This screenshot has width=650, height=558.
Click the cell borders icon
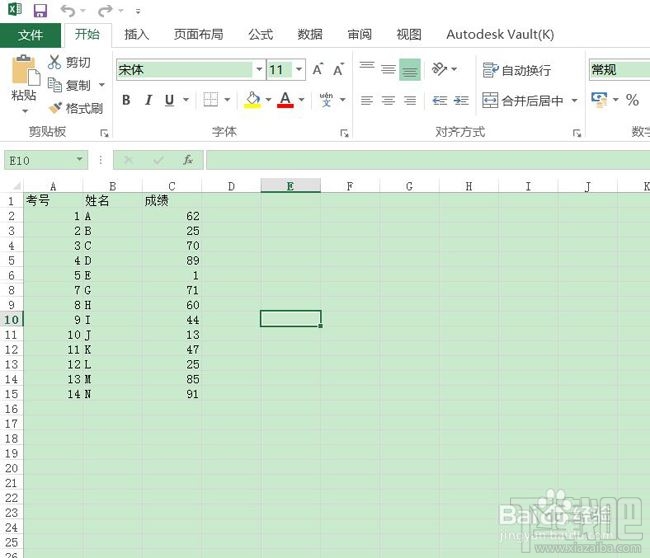[x=211, y=100]
